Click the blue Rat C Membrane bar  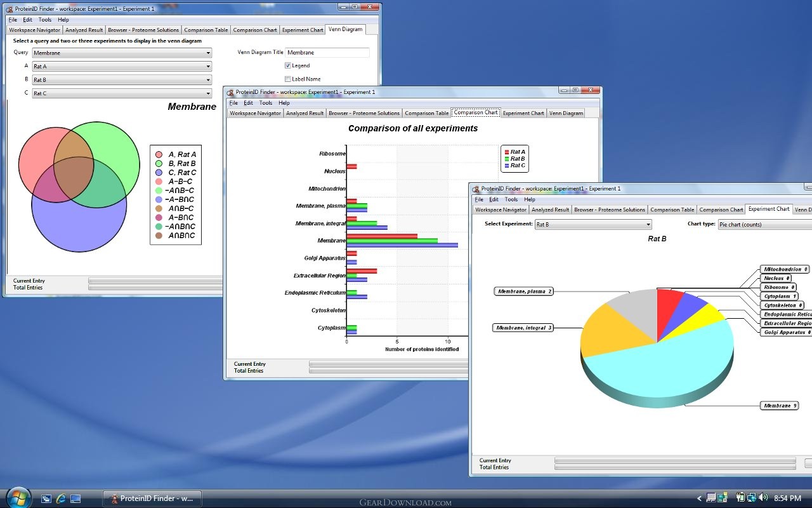[402, 245]
